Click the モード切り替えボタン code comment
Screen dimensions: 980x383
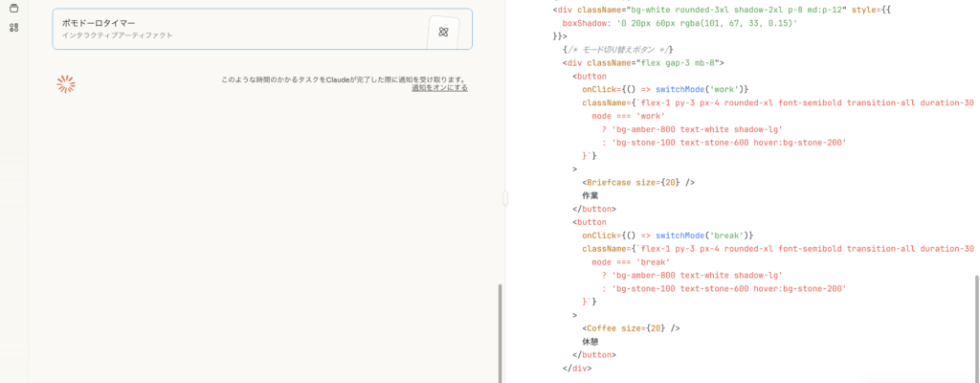tap(624, 49)
